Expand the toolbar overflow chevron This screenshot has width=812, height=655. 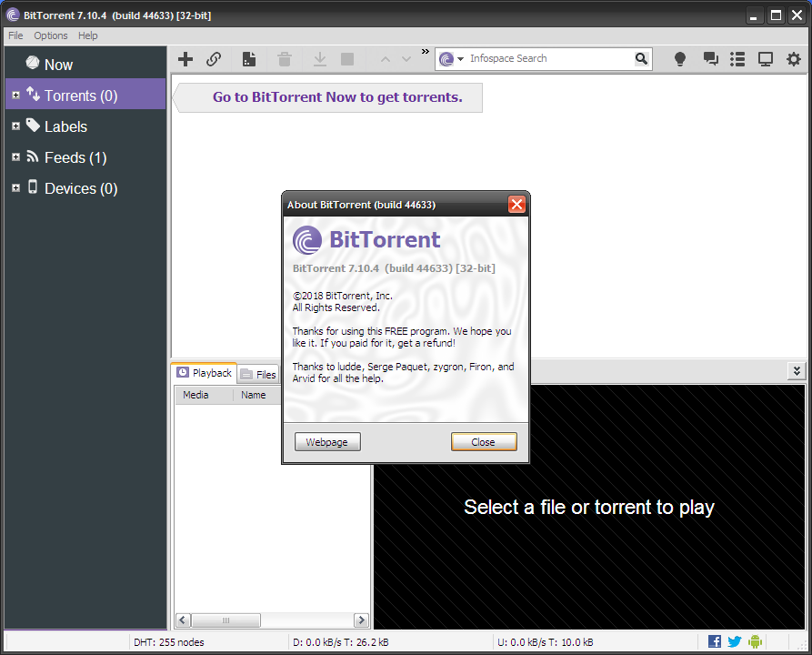click(x=426, y=51)
